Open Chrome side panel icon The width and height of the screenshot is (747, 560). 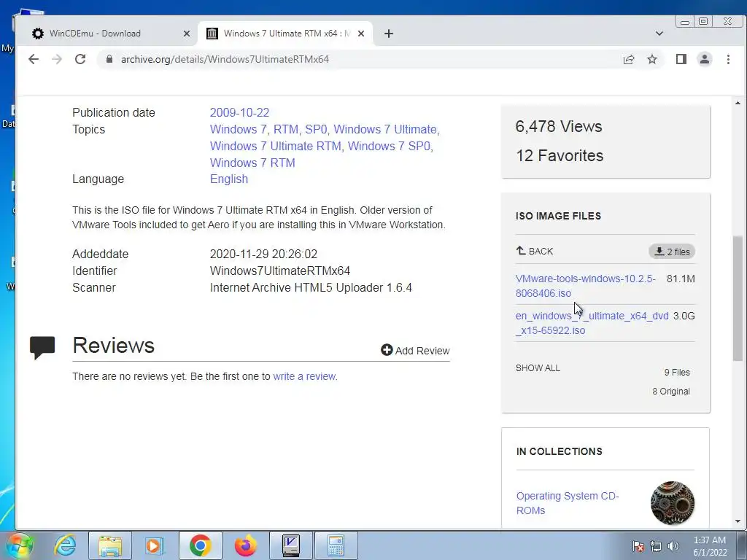tap(681, 59)
